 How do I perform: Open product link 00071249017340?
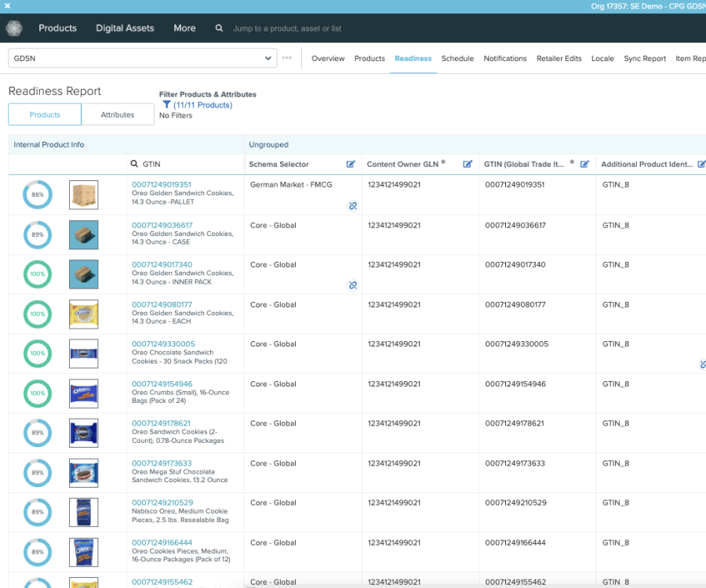[162, 264]
